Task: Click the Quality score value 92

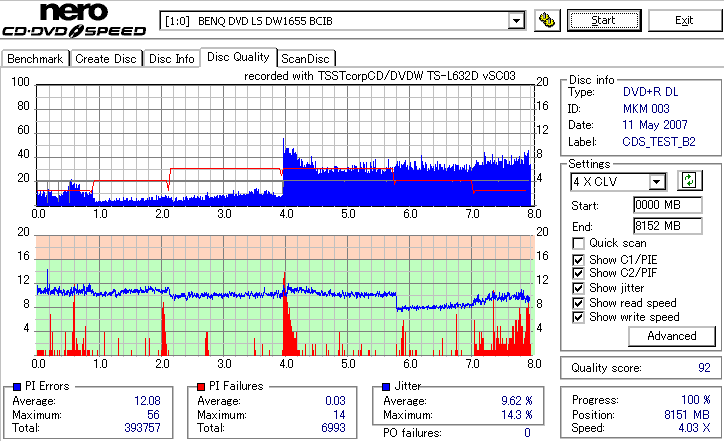Action: [704, 368]
